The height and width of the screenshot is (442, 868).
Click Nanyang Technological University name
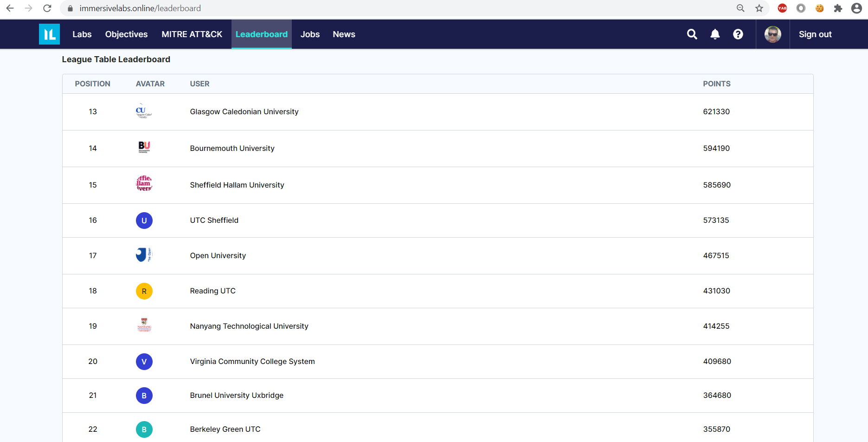pyautogui.click(x=249, y=326)
